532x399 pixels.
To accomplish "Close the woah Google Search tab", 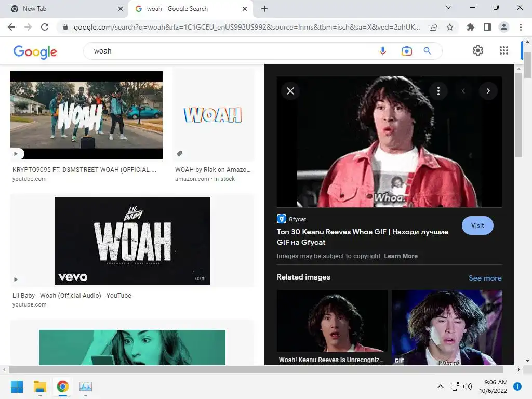I will pyautogui.click(x=245, y=9).
